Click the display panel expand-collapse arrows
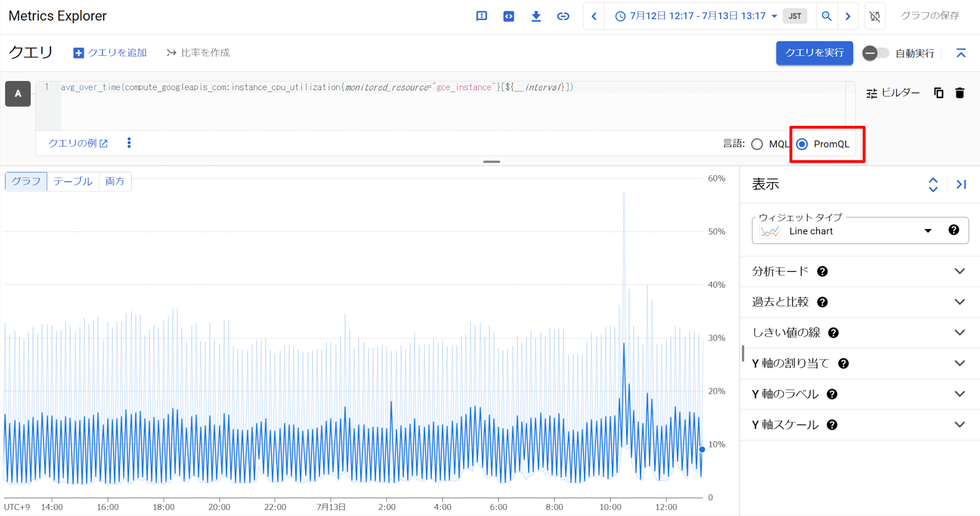This screenshot has width=980, height=516. pos(933,185)
